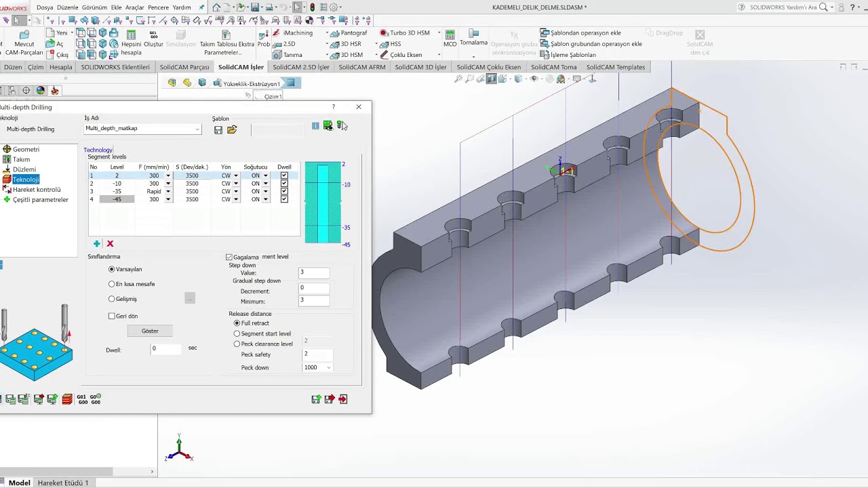Click the Step down Value input field
The height and width of the screenshot is (488, 868).
(x=313, y=272)
